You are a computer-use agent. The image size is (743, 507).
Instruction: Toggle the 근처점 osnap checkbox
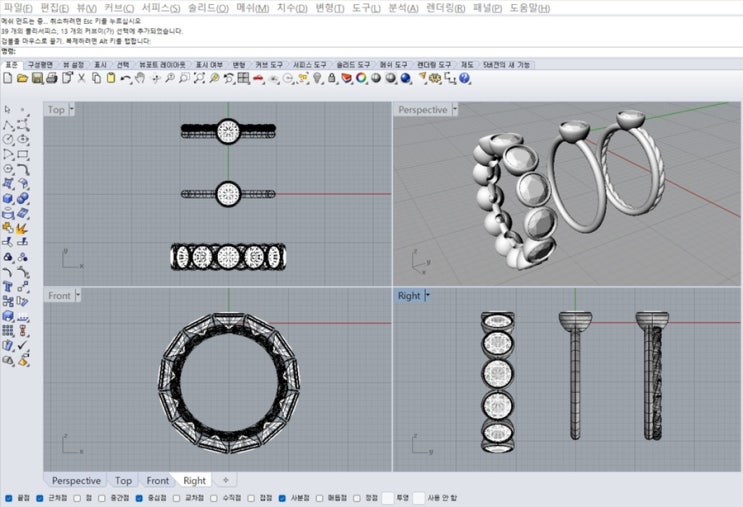[x=40, y=498]
